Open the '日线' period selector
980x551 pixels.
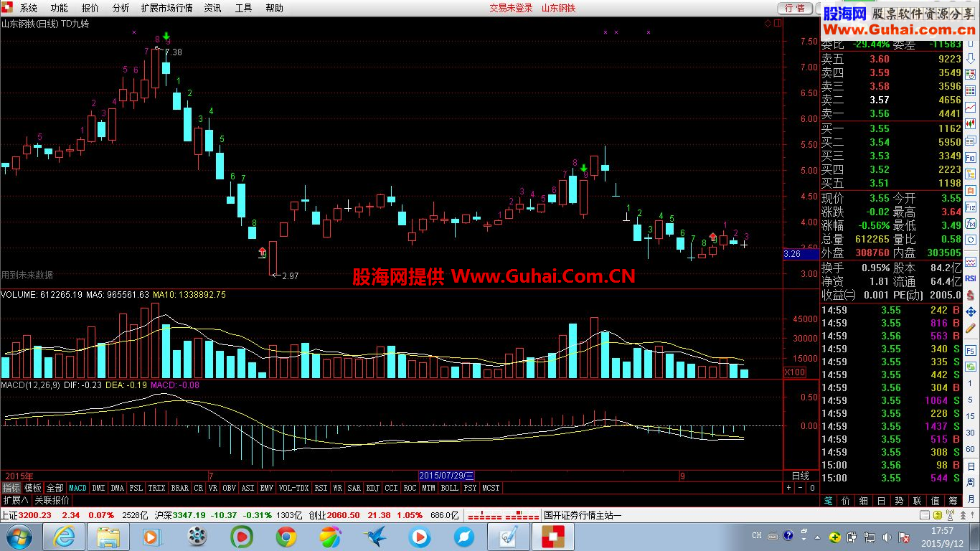coord(800,476)
